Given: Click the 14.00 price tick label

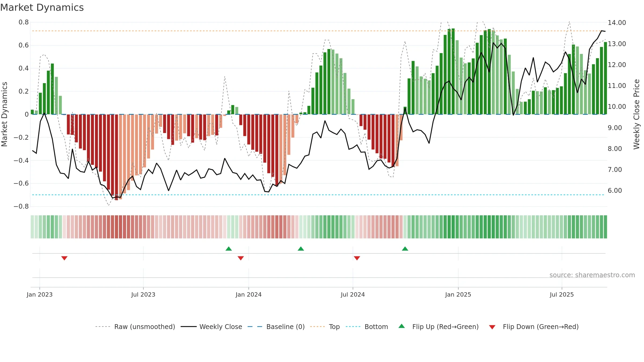Looking at the screenshot, I should pyautogui.click(x=617, y=23).
